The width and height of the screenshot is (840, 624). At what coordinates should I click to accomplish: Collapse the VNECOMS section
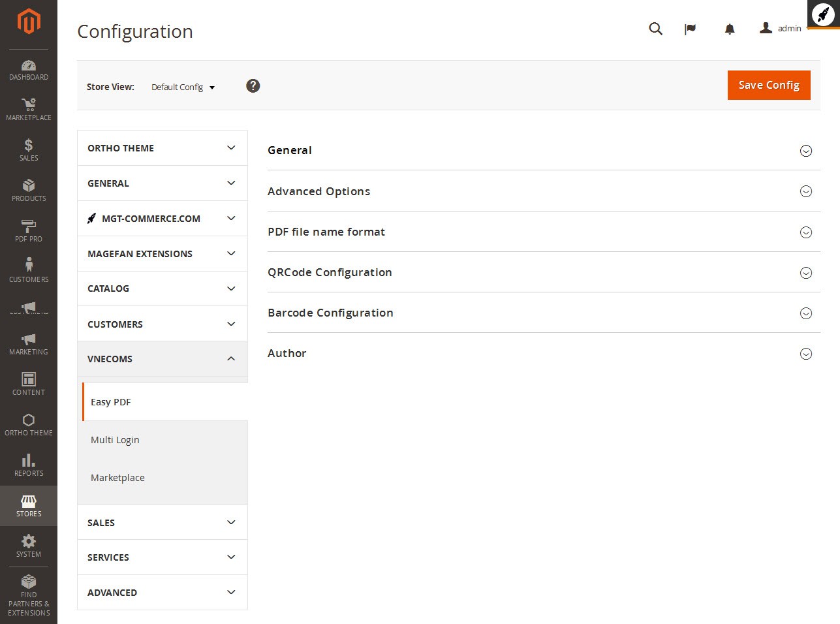coord(162,358)
